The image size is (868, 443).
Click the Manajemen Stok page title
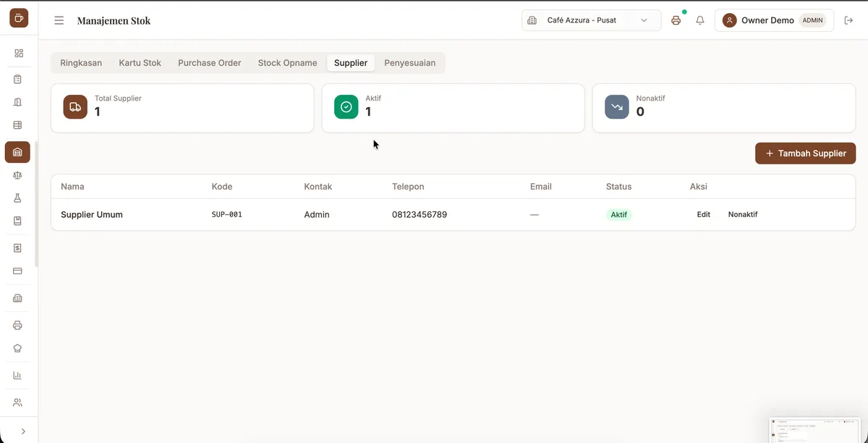coord(114,21)
